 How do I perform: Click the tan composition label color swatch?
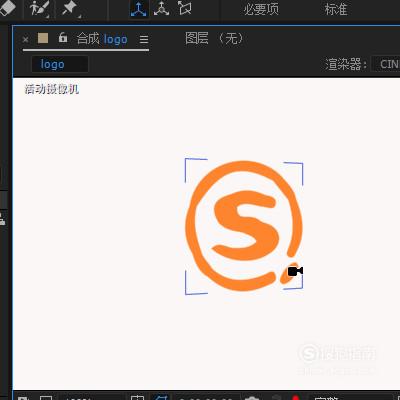43,38
